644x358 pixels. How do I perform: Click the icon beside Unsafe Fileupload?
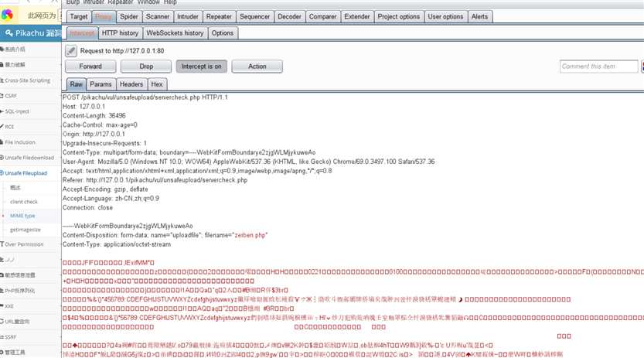[2, 173]
